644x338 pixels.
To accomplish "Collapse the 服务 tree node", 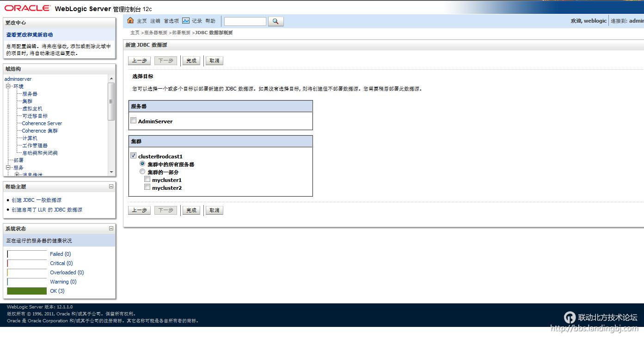I will pyautogui.click(x=8, y=168).
